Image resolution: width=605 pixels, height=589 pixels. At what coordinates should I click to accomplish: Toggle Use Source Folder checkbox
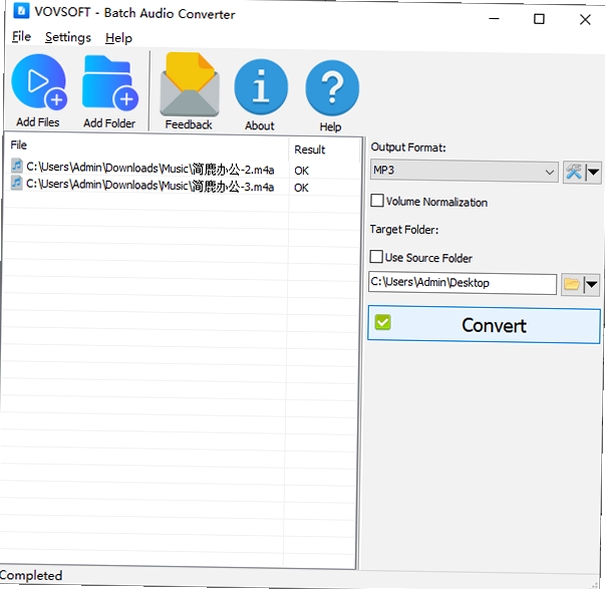pyautogui.click(x=376, y=257)
